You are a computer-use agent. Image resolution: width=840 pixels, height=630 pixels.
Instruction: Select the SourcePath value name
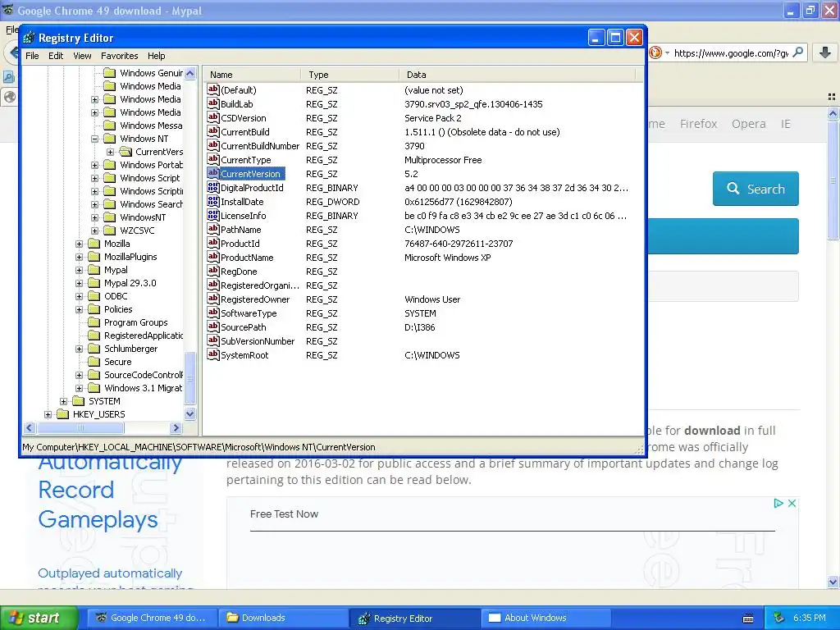pos(243,326)
